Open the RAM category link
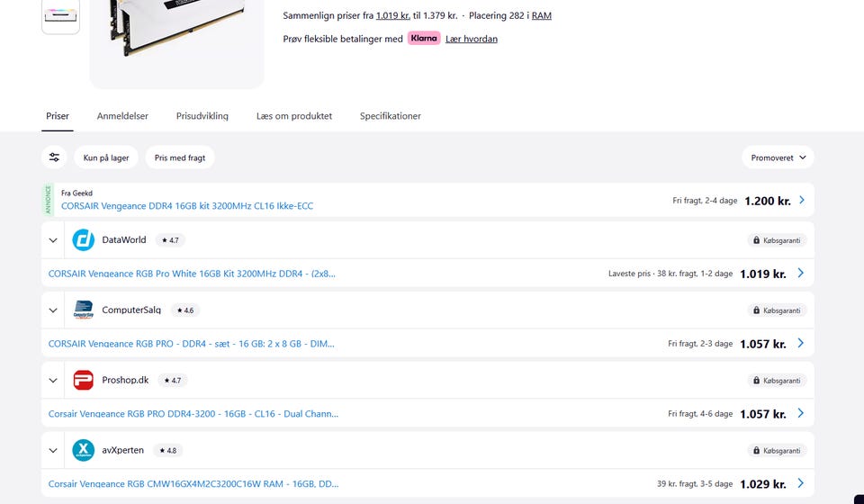Image resolution: width=864 pixels, height=504 pixels. coord(542,16)
